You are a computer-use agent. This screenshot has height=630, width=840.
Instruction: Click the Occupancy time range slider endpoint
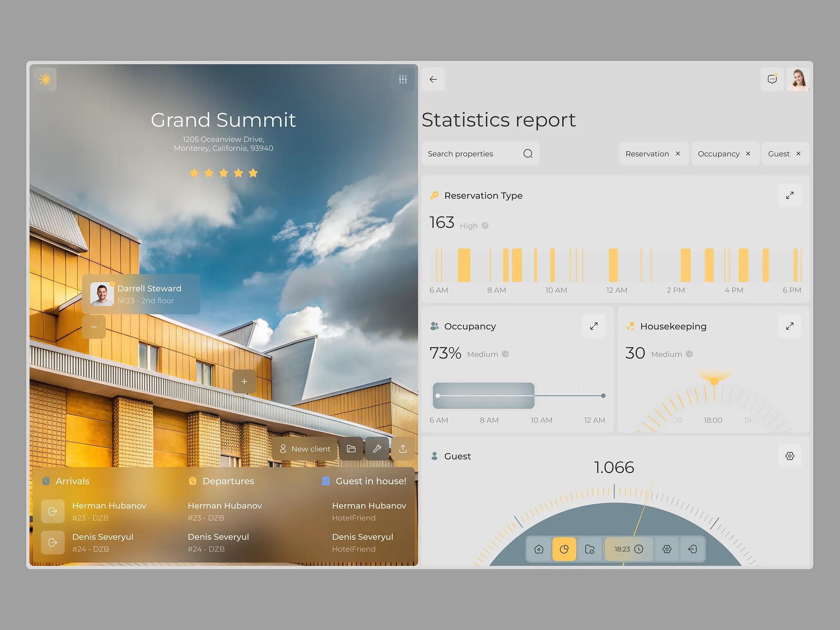coord(603,396)
